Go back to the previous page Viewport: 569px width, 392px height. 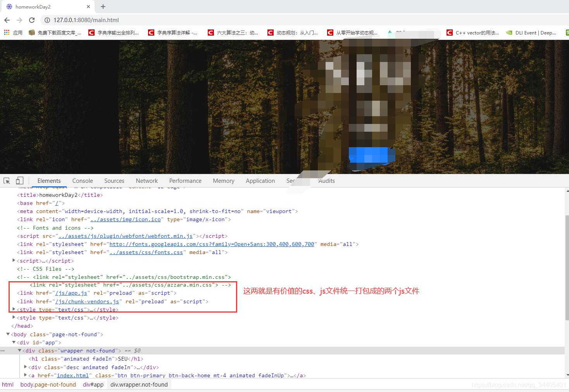tap(7, 20)
